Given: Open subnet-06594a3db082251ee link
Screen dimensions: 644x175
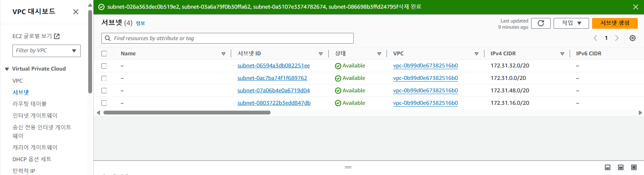Looking at the screenshot, I should coord(273,66).
